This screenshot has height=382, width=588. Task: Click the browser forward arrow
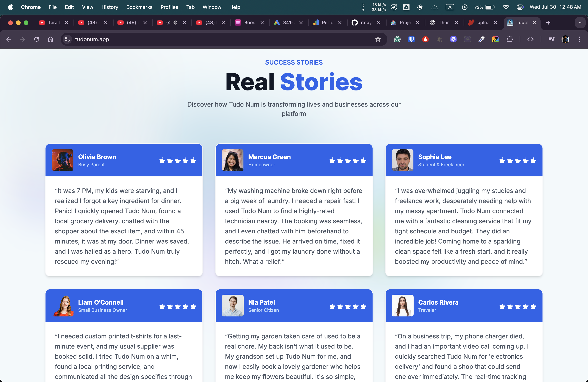(23, 39)
